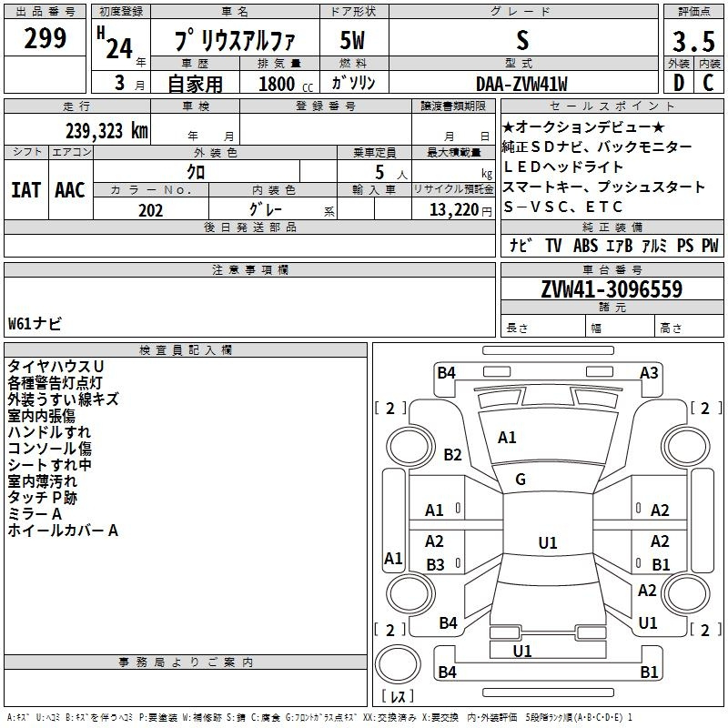728x728 pixels.
Task: Click the ABS equipment marker
Action: pos(585,246)
